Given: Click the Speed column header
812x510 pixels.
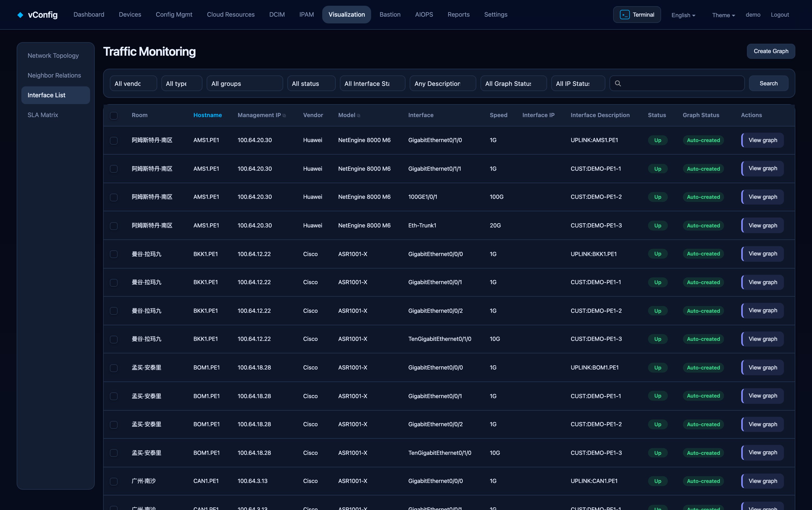Looking at the screenshot, I should tap(498, 115).
